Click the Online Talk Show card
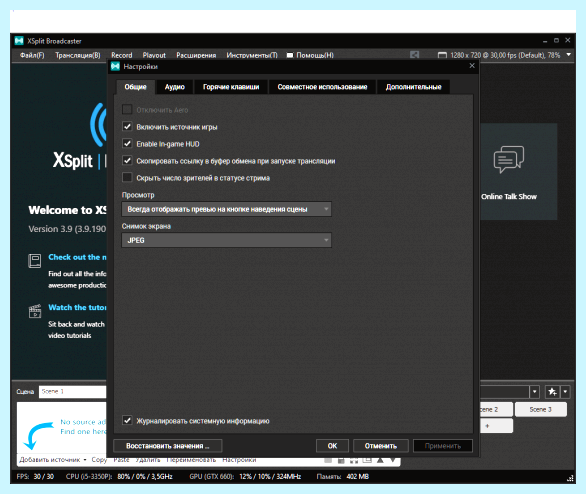Image resolution: width=586 pixels, height=494 pixels. click(518, 172)
